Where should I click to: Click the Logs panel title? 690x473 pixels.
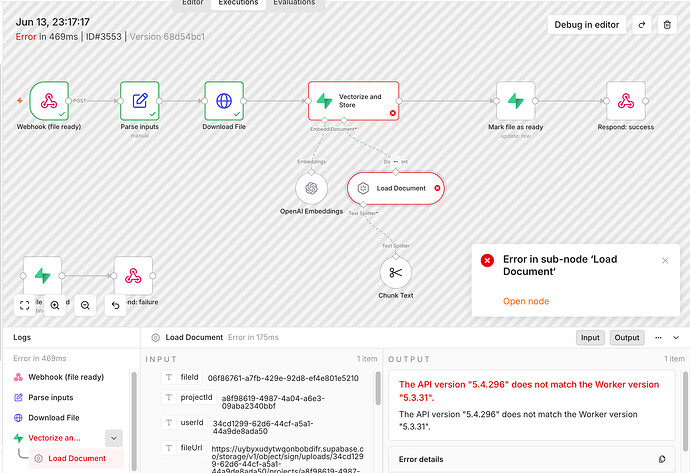point(22,337)
